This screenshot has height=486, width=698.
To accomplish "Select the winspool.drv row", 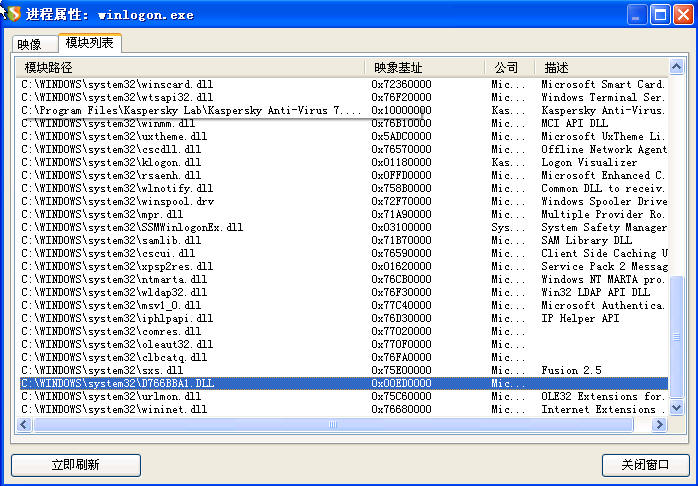I will (344, 201).
